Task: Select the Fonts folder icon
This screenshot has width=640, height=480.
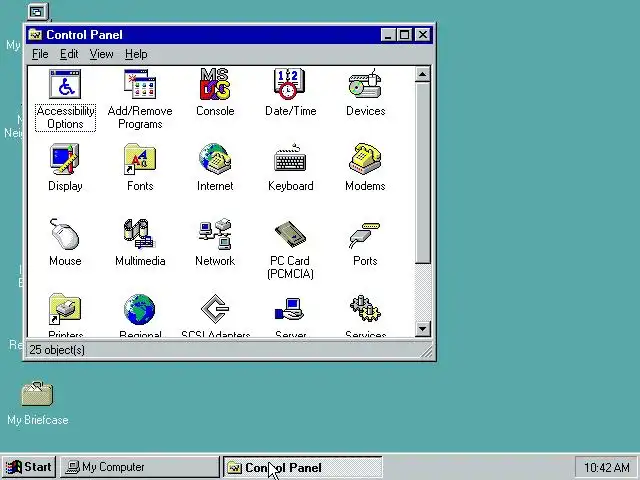Action: pos(140,159)
